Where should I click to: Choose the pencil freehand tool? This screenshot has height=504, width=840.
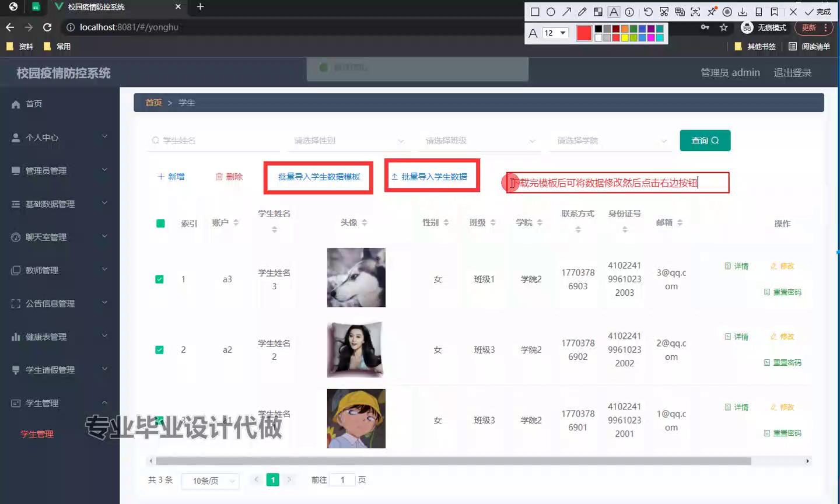pyautogui.click(x=582, y=12)
